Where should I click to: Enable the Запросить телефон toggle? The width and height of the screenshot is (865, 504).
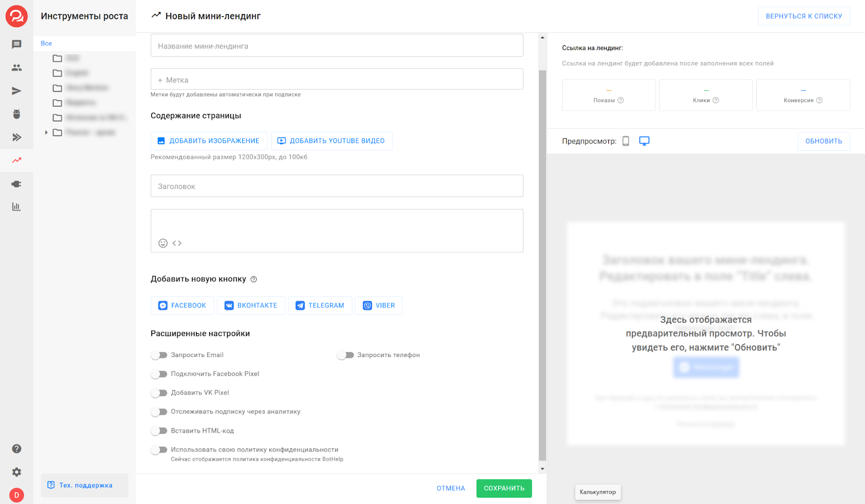pos(345,355)
